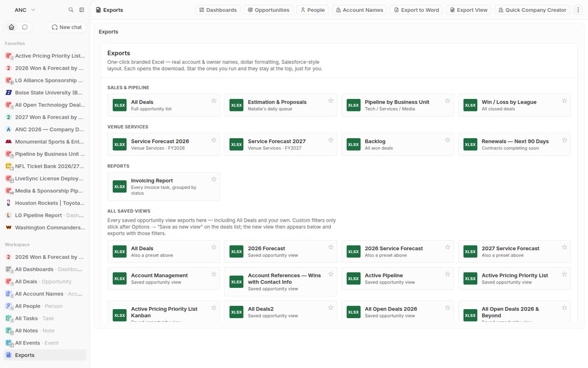Screen dimensions: 588x368
Task: Open Active Pricing Priority List favorite
Action: [x=45, y=56]
